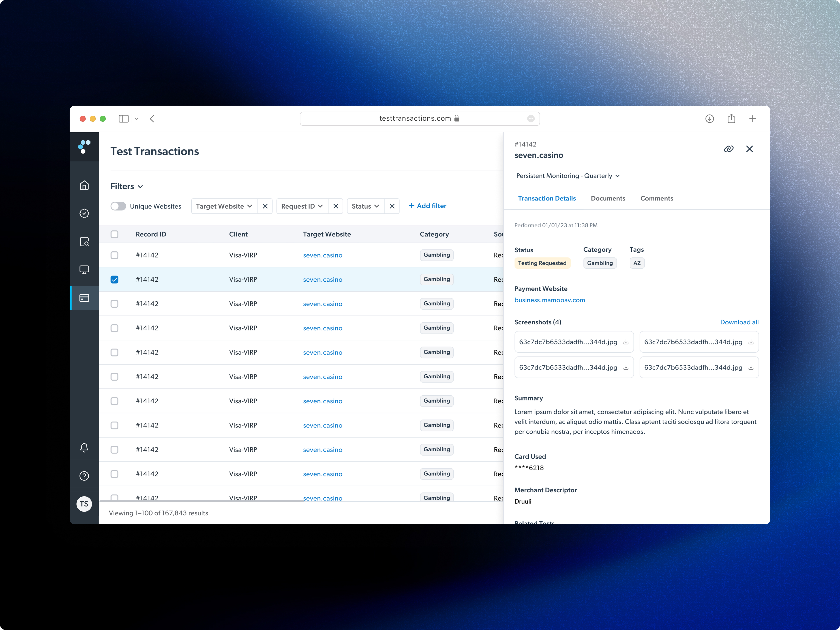
Task: Open Persistent Monitoring - Quarterly dropdown
Action: [x=568, y=176]
